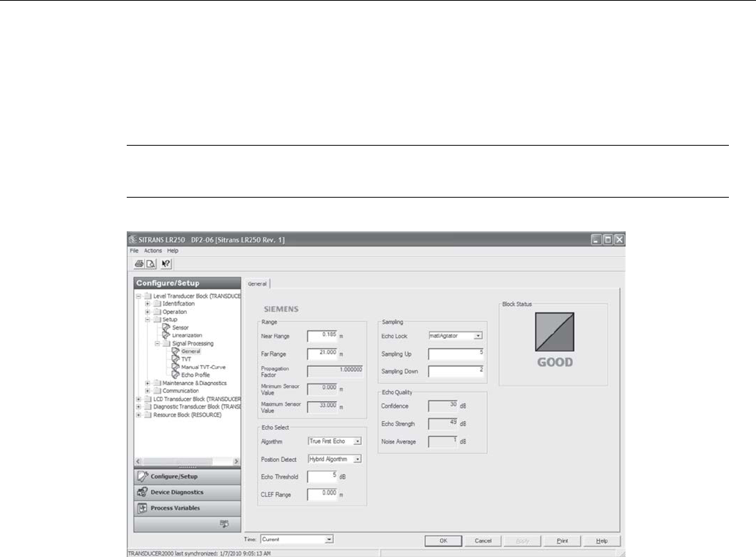Click the Print Preview toolbar icon

tap(150, 263)
